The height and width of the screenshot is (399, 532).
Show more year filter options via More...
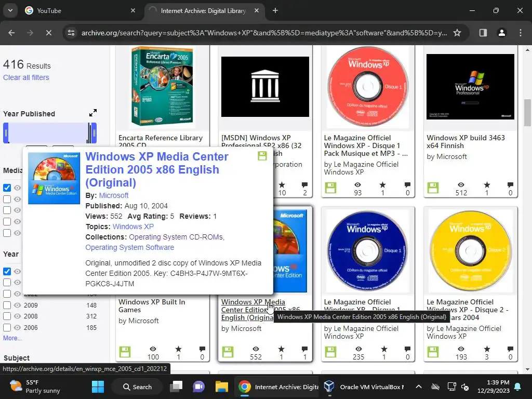coord(12,338)
